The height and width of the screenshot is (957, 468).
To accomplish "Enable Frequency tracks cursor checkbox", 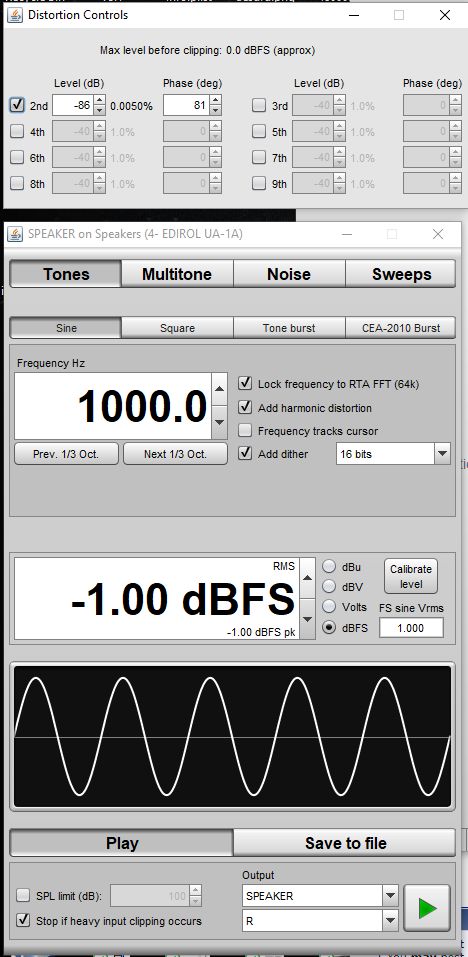I will [245, 430].
